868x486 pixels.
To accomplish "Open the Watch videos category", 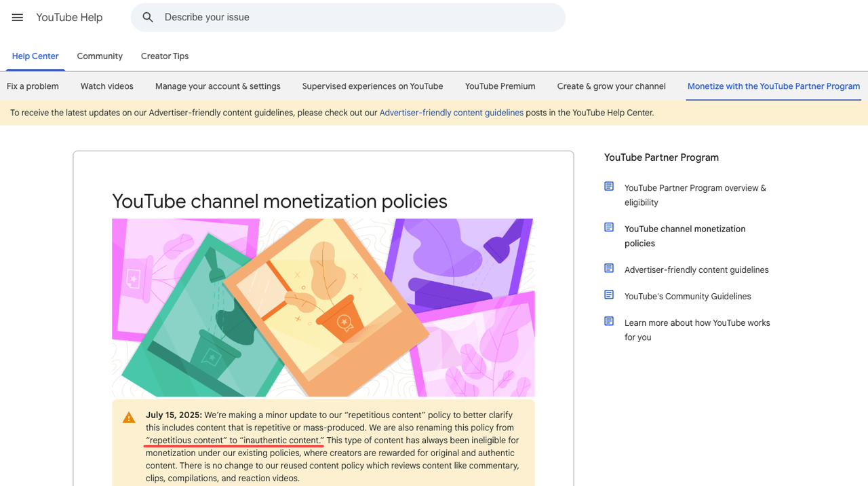I will [107, 86].
